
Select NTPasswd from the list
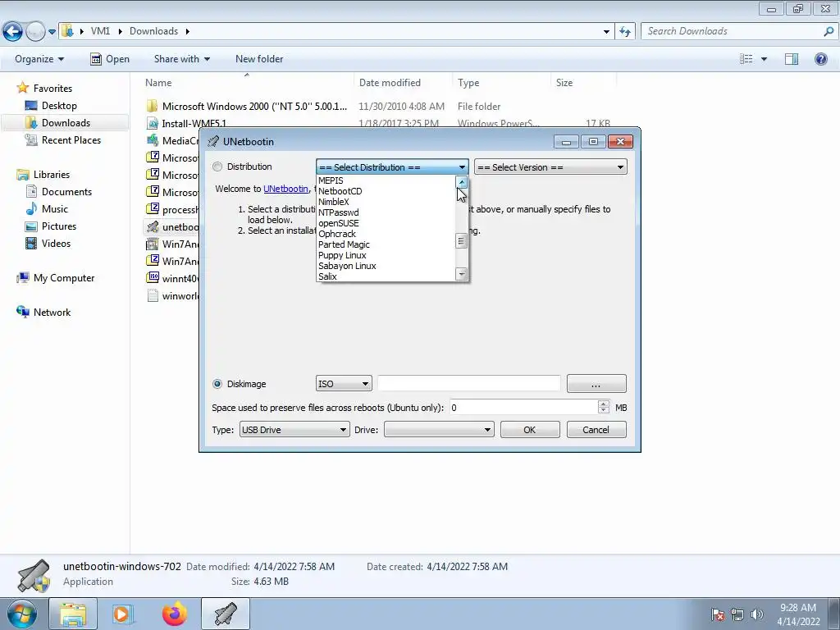339,212
